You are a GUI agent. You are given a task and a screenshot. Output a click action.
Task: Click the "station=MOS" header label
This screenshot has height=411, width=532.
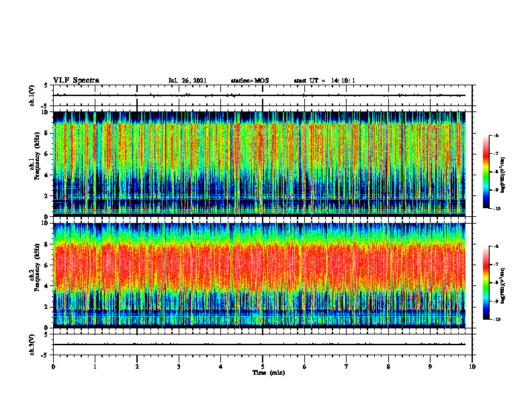[x=250, y=81]
